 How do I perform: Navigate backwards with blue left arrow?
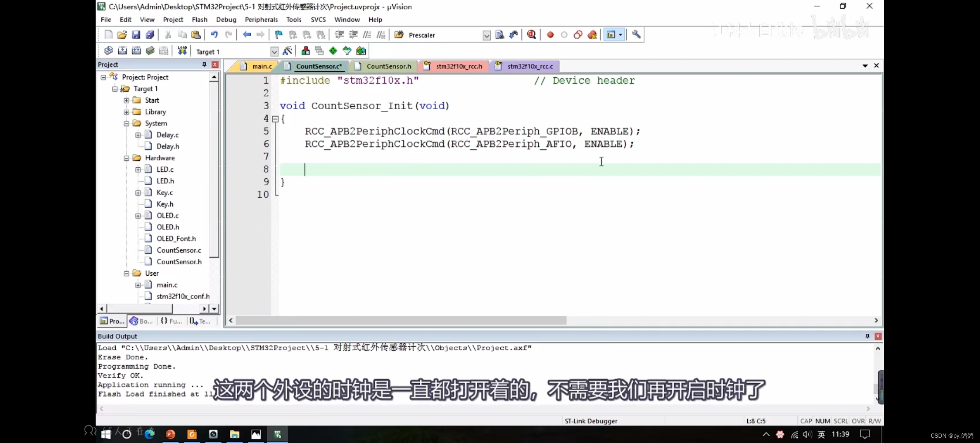[247, 35]
